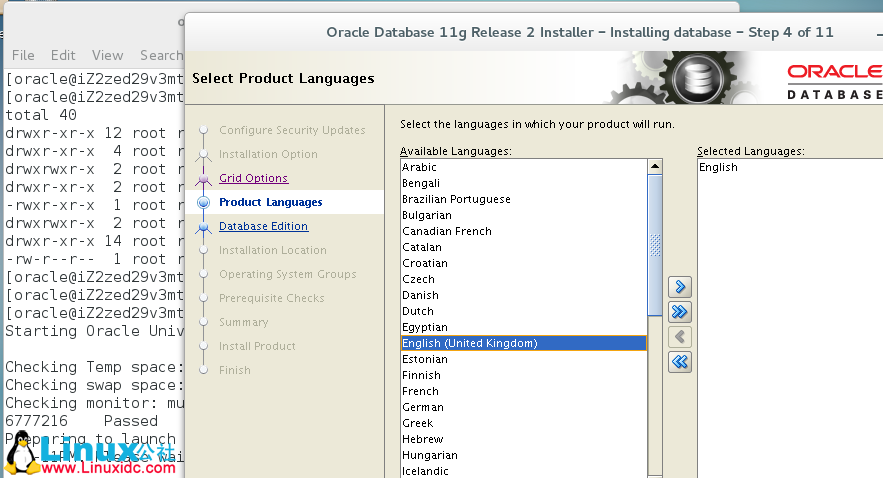Viewport: 883px width, 478px height.
Task: Select Egyptian in Available Languages
Action: [524, 327]
